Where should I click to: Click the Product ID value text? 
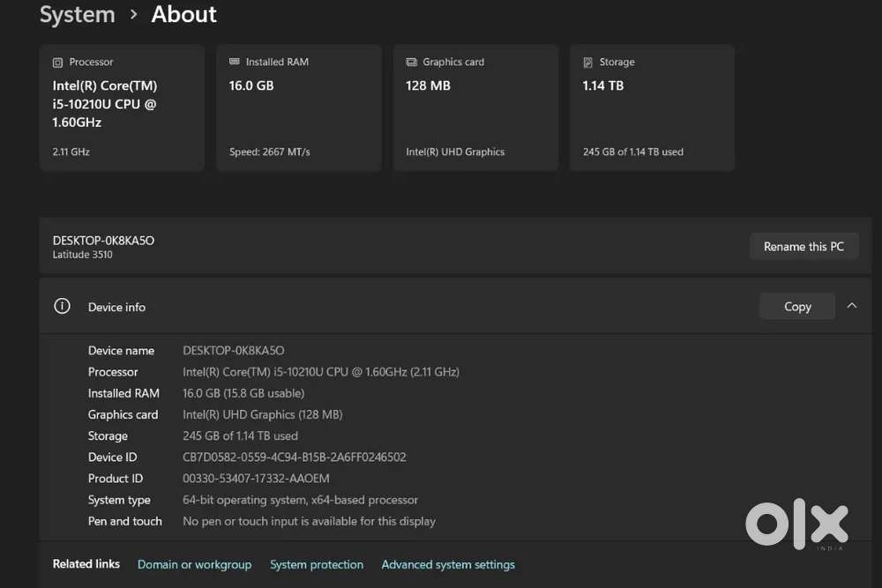(256, 479)
